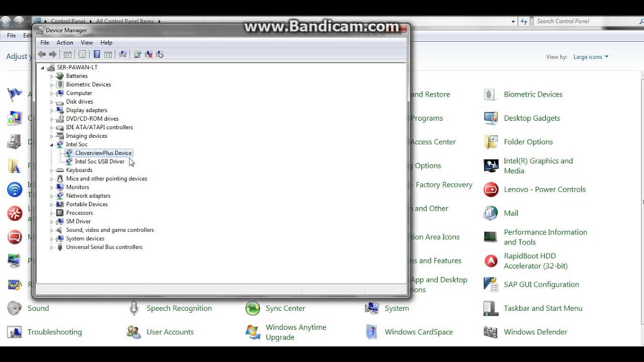Click the Performance Information and Tools icon

(x=491, y=237)
